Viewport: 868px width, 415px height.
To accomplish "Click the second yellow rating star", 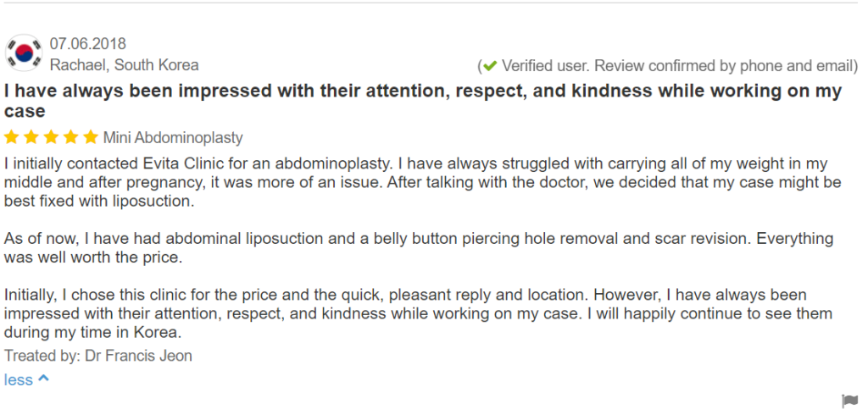I will coord(31,137).
